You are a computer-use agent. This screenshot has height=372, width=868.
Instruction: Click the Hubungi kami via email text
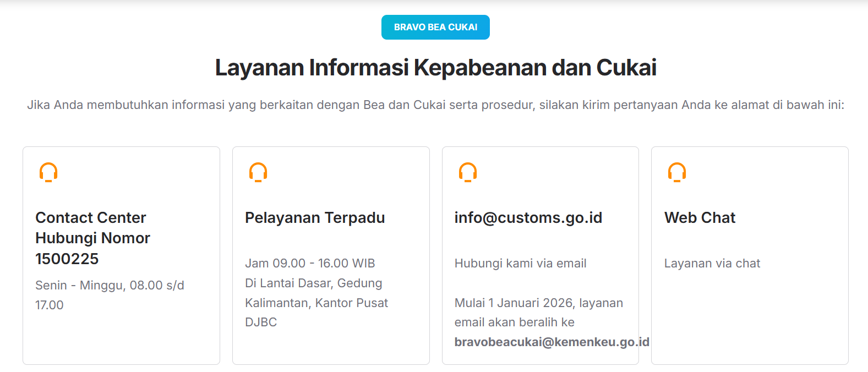(520, 264)
